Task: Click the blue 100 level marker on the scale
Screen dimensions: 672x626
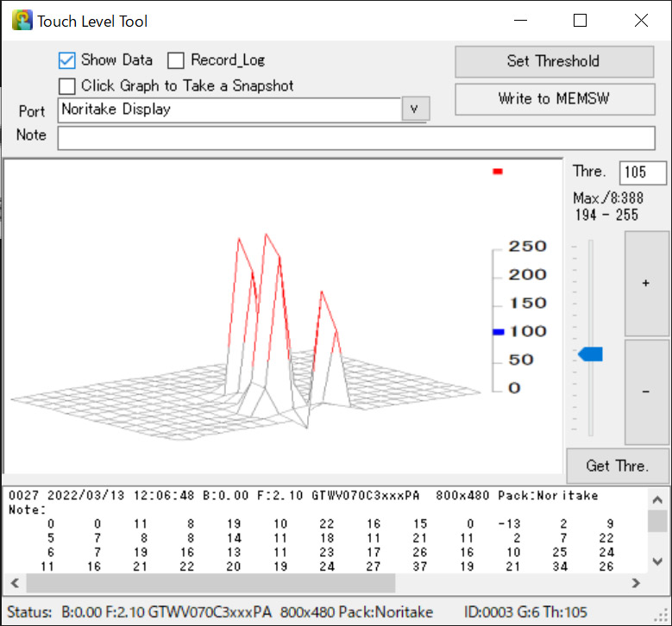Action: 498,331
